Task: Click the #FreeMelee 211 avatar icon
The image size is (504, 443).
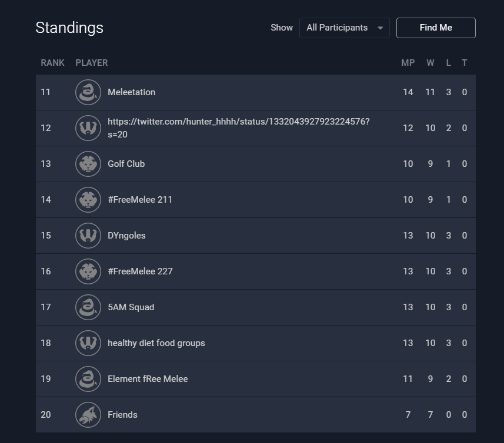Action: point(88,200)
